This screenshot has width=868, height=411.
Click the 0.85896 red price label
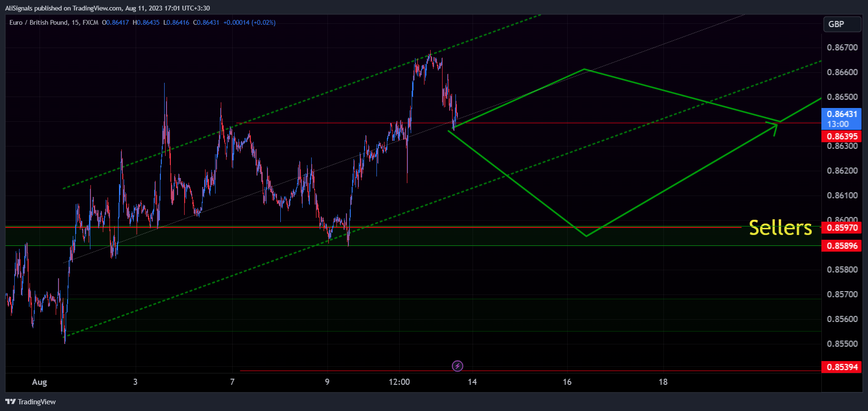coord(841,246)
